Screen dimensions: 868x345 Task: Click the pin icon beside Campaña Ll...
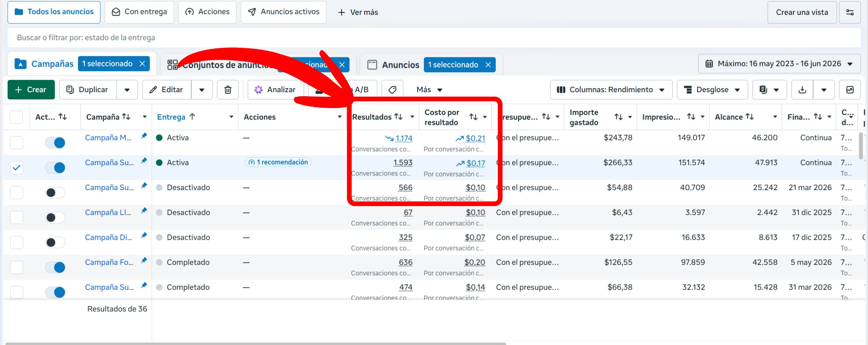pos(144,210)
